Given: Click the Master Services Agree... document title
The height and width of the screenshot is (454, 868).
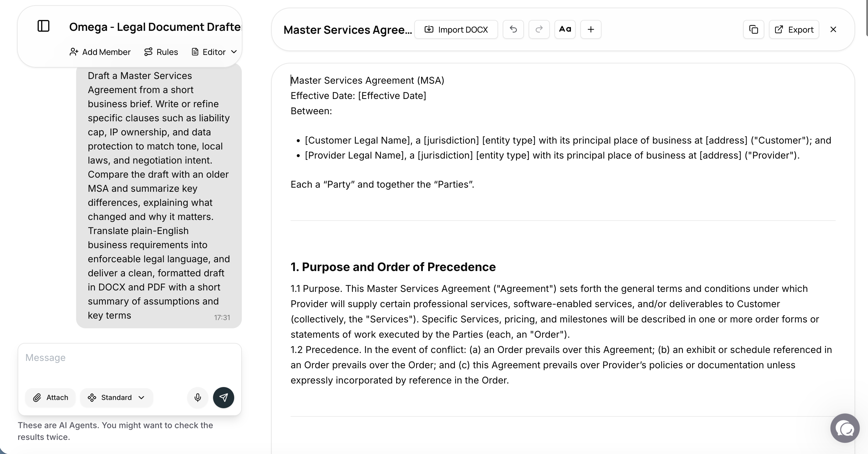Looking at the screenshot, I should [x=347, y=30].
